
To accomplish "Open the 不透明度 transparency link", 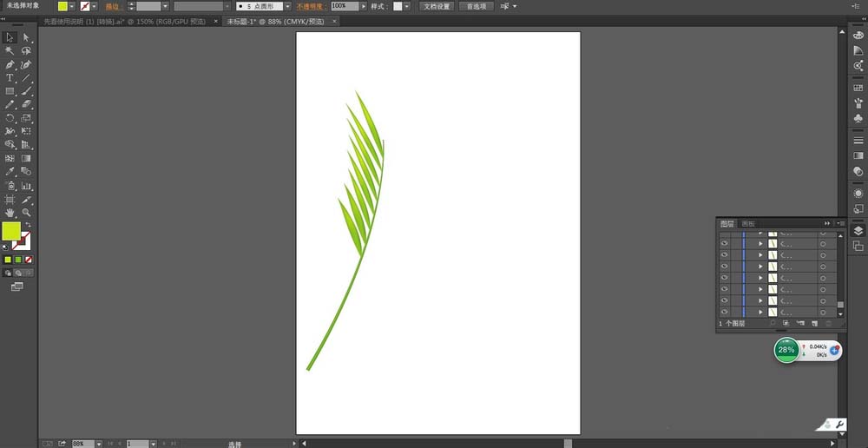I will 312,6.
